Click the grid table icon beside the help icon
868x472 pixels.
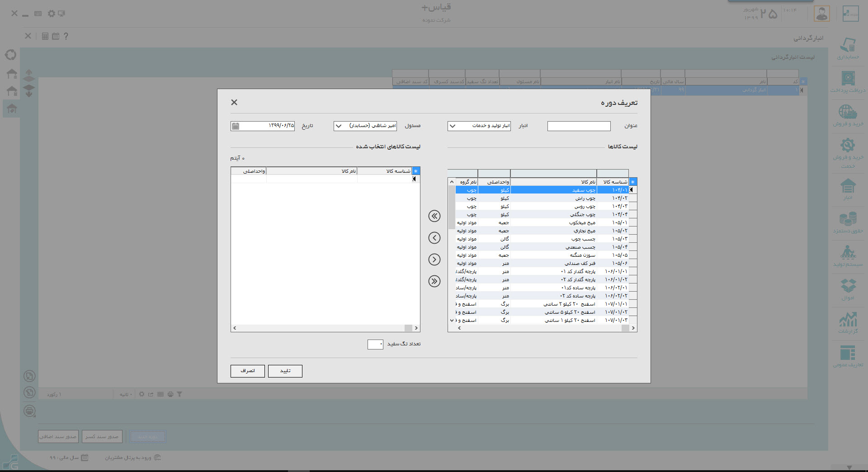coord(45,36)
